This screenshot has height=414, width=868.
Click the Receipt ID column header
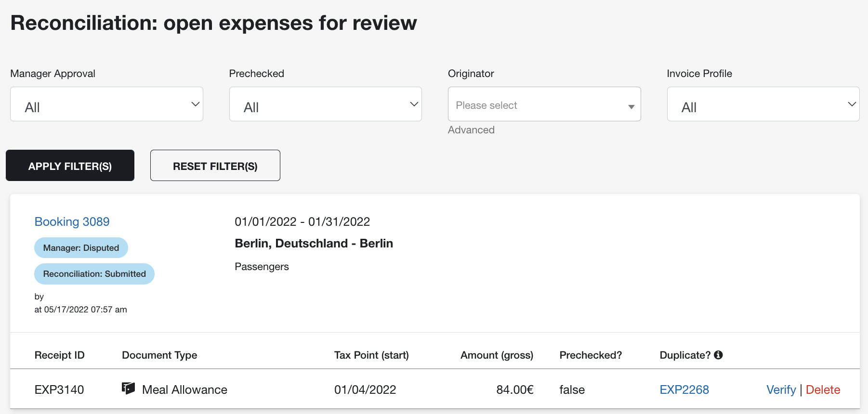click(59, 355)
